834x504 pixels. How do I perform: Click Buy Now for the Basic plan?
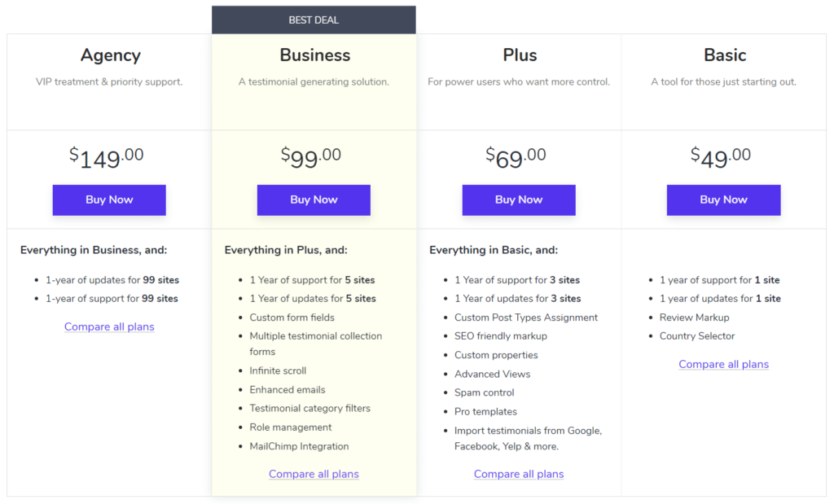723,200
